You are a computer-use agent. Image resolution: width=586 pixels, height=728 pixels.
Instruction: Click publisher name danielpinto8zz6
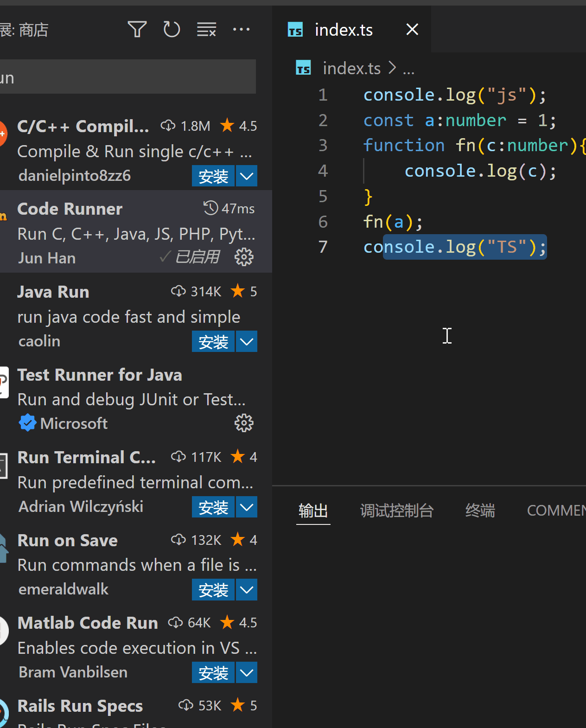point(75,176)
